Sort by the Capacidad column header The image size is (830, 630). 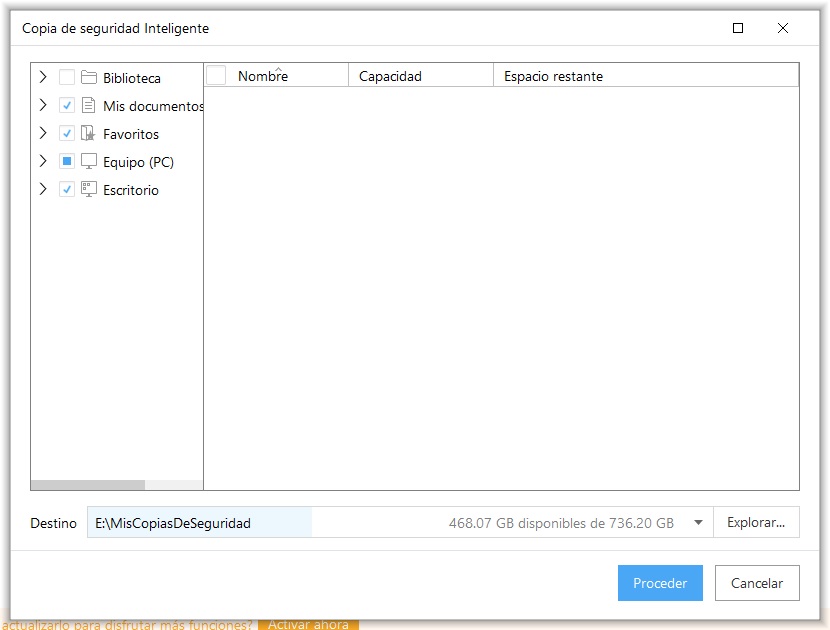click(x=420, y=76)
